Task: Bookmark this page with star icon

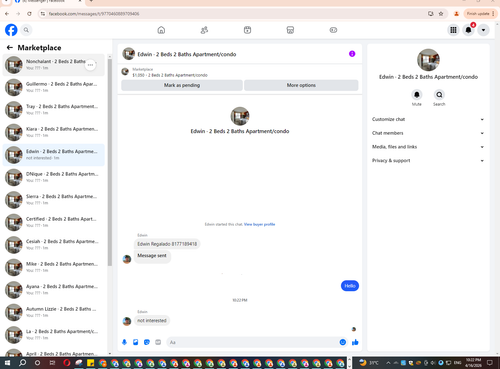Action: tap(441, 14)
